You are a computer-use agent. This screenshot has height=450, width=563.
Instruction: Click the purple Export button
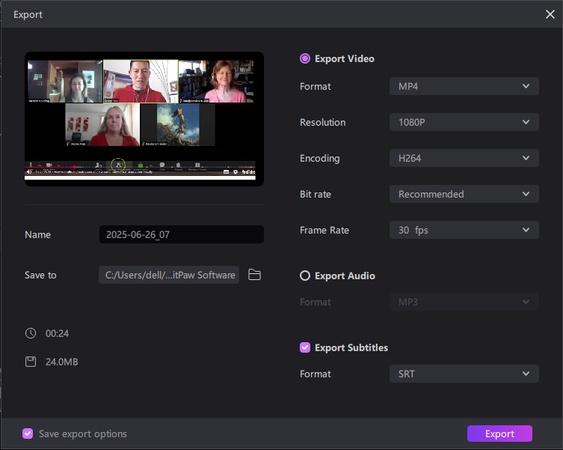point(499,433)
